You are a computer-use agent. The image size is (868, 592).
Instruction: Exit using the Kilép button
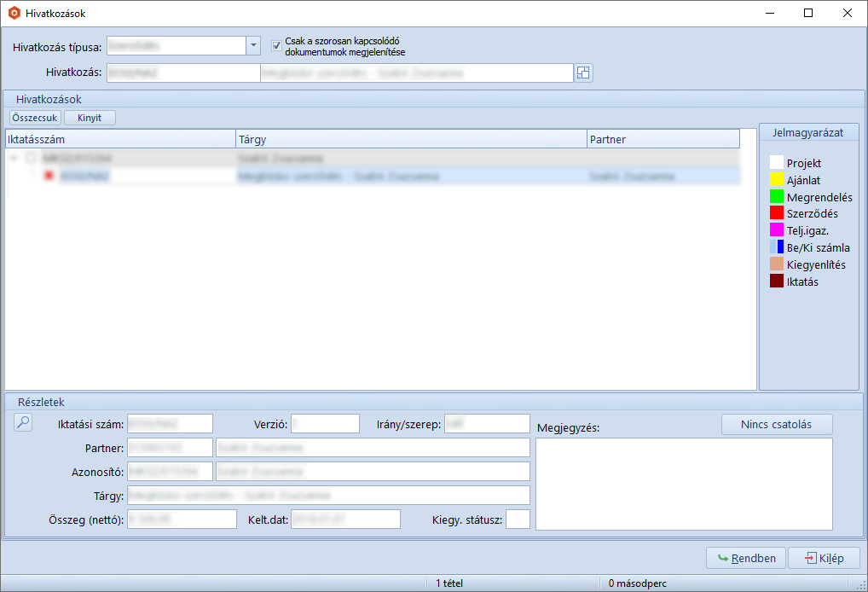coord(823,559)
